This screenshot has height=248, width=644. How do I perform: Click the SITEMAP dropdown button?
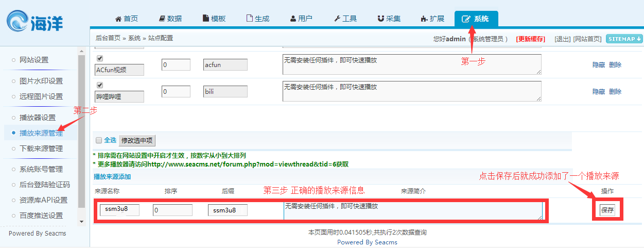(624, 39)
